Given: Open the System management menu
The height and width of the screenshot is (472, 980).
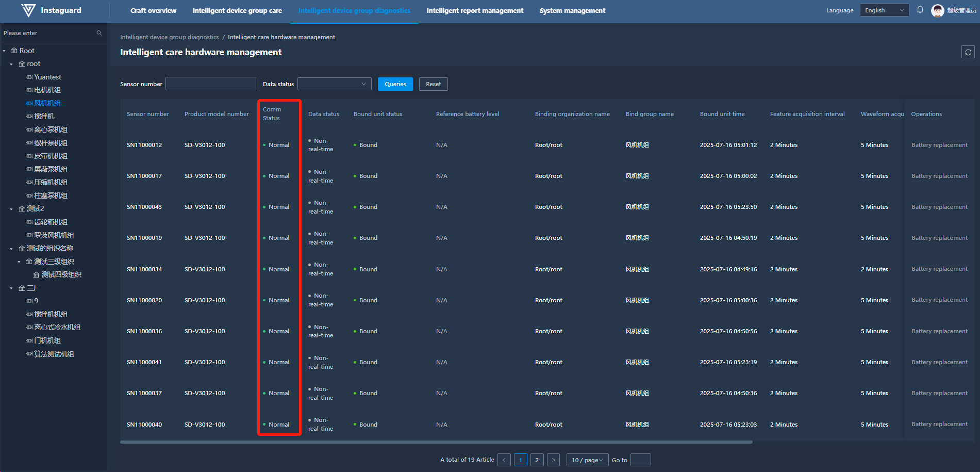Looking at the screenshot, I should (x=572, y=10).
